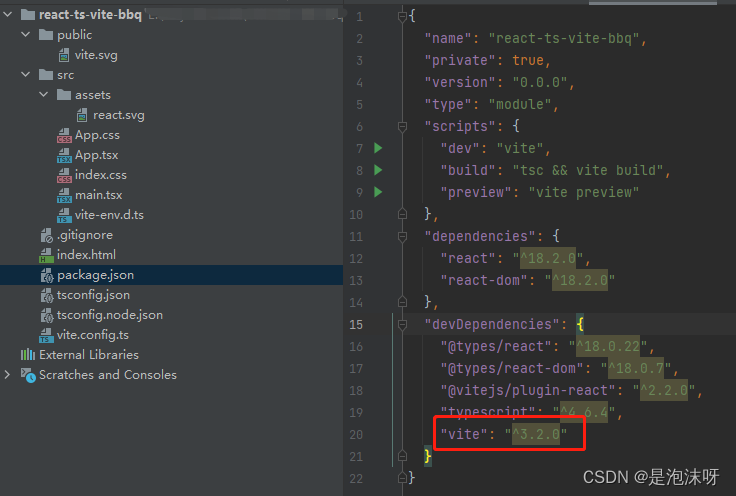Click the vite "^3.2.0" version value
This screenshot has height=496, width=736.
[x=536, y=434]
